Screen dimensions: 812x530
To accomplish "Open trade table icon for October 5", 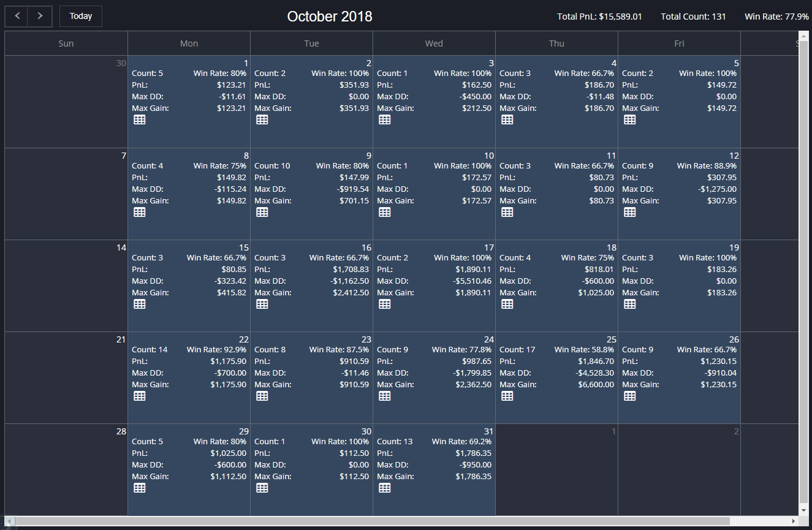I will point(630,120).
